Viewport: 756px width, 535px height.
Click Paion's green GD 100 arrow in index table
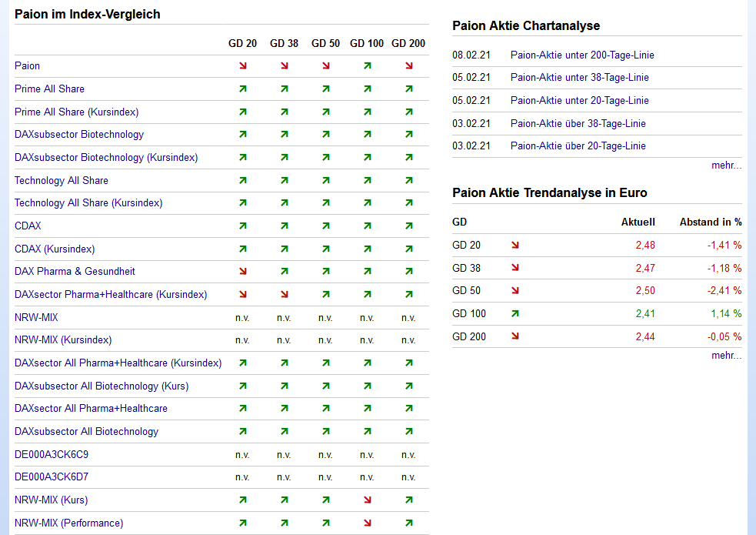click(367, 66)
